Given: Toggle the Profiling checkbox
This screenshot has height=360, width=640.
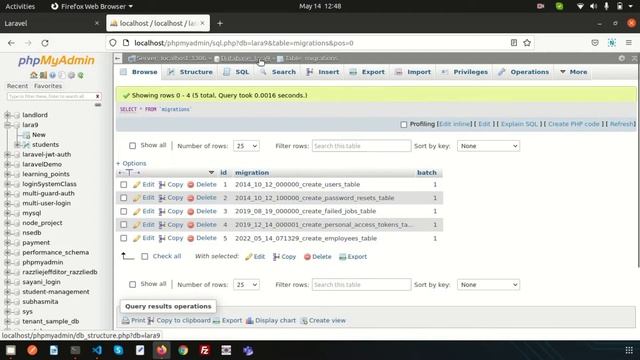Looking at the screenshot, I should tap(404, 124).
